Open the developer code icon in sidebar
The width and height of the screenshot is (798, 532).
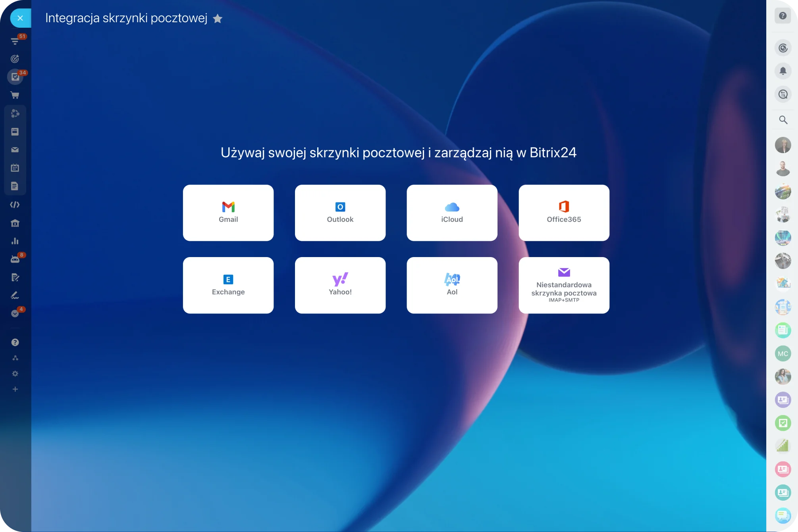point(15,204)
